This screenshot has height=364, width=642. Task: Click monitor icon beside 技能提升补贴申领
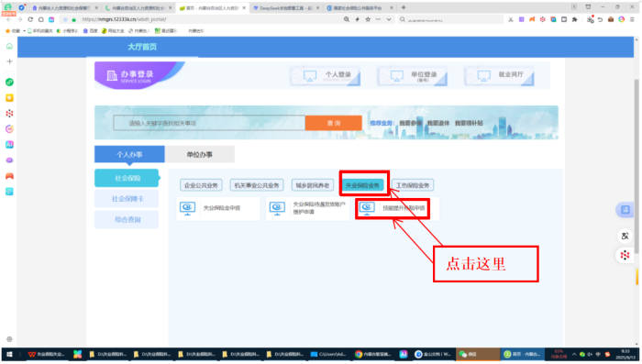click(367, 208)
